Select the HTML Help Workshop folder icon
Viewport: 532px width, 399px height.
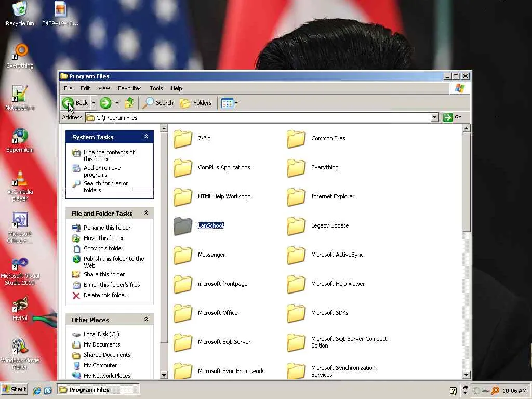(183, 197)
